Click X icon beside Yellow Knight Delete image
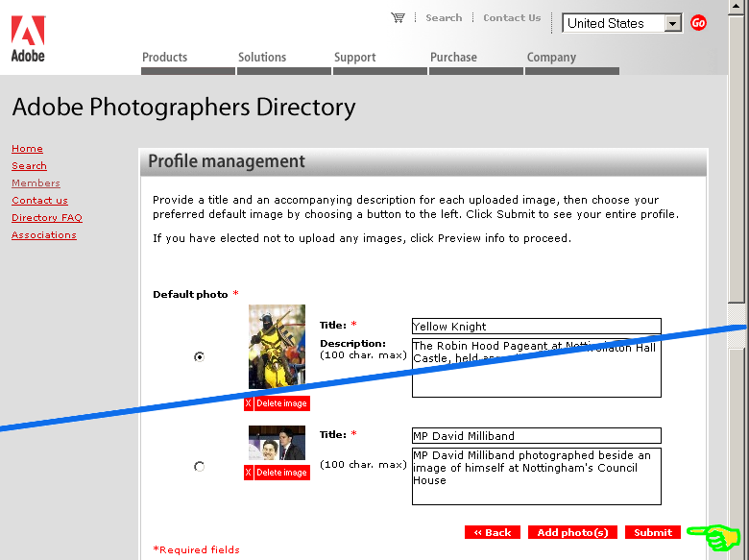Image resolution: width=749 pixels, height=560 pixels. [248, 403]
